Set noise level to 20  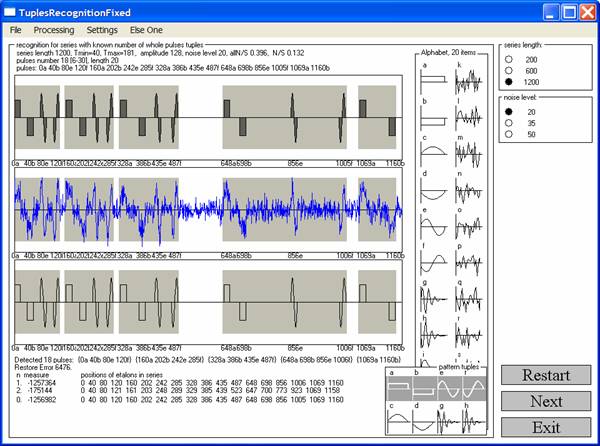(x=509, y=112)
